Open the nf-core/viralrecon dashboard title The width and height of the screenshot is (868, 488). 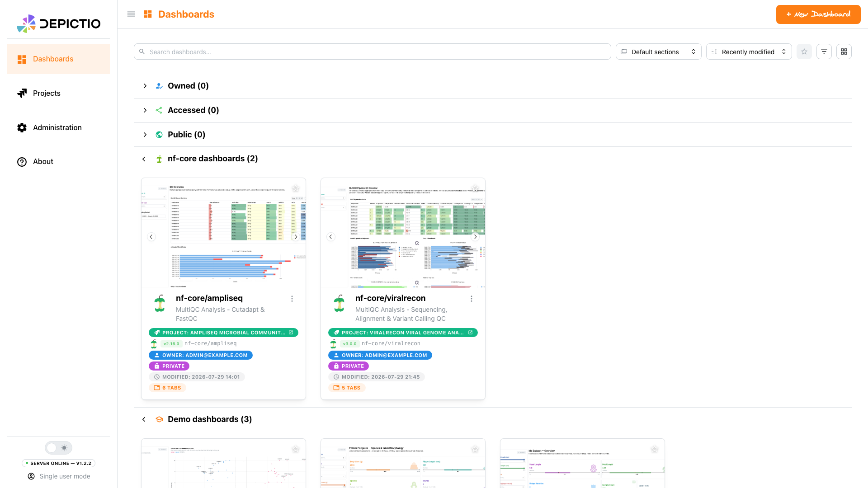tap(390, 298)
